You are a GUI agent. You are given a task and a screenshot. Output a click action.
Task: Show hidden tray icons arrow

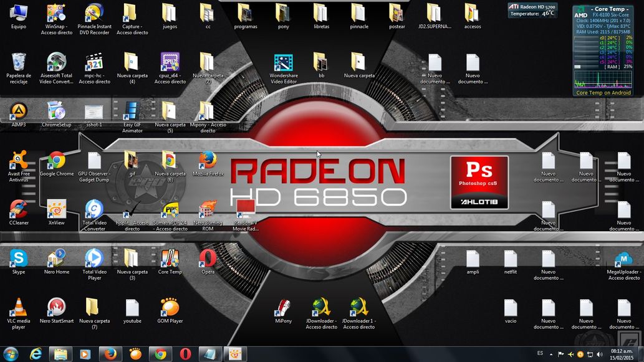click(x=551, y=354)
